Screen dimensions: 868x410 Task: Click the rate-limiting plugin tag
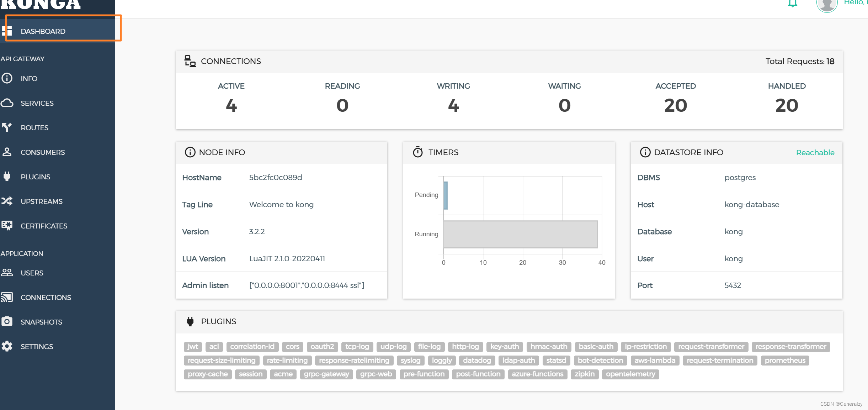[x=287, y=361]
